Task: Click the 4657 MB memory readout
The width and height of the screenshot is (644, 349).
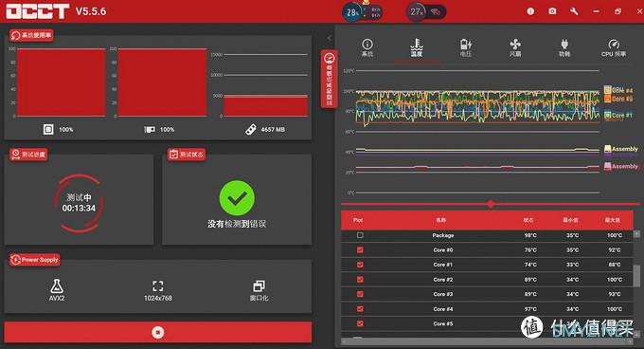Action: pyautogui.click(x=273, y=130)
